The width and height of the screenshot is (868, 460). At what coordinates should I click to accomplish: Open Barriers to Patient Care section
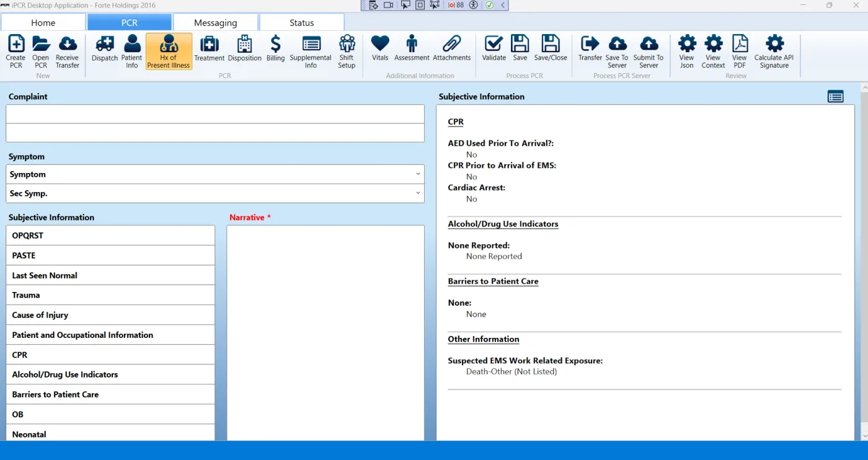110,394
